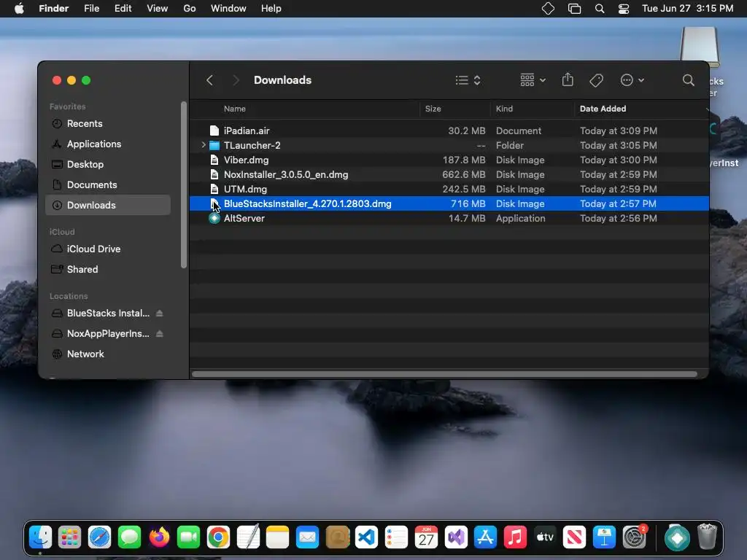Viewport: 747px width, 560px height.
Task: Select the NoxAppPlayerIns... volume
Action: pos(108,333)
